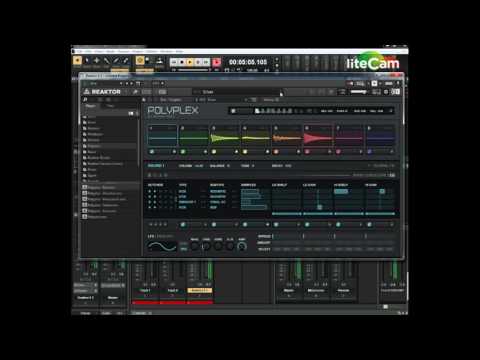This screenshot has width=480, height=360.
Task: Select the orange waveform in sample slot 5
Action: click(287, 138)
